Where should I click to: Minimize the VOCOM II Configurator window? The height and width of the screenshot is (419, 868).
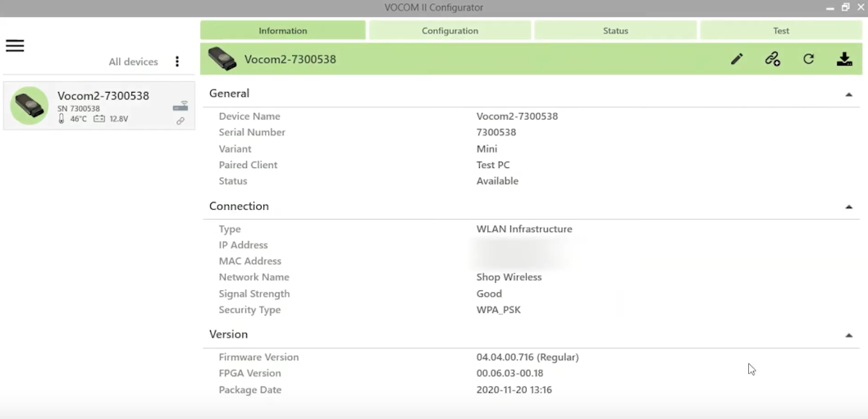coord(829,7)
